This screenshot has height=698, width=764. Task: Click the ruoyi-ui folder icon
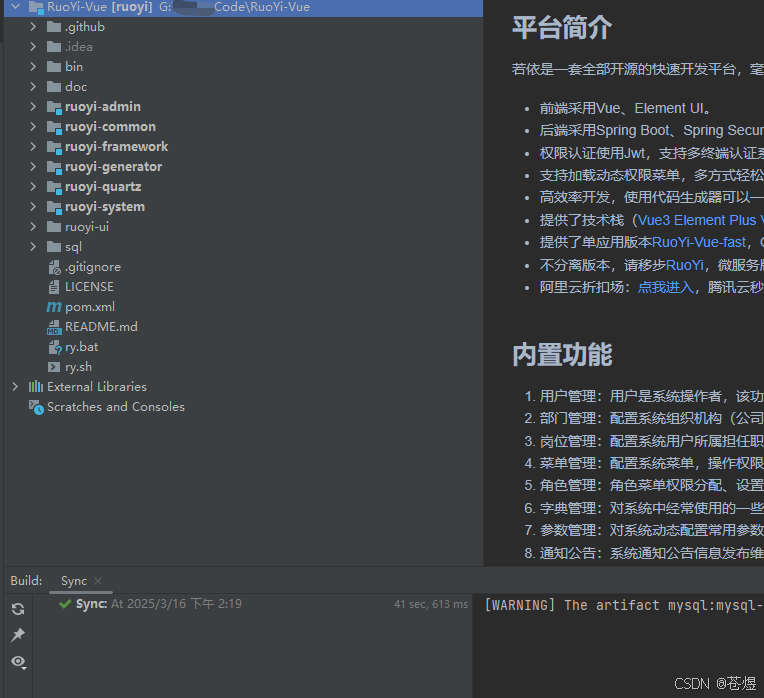click(54, 226)
